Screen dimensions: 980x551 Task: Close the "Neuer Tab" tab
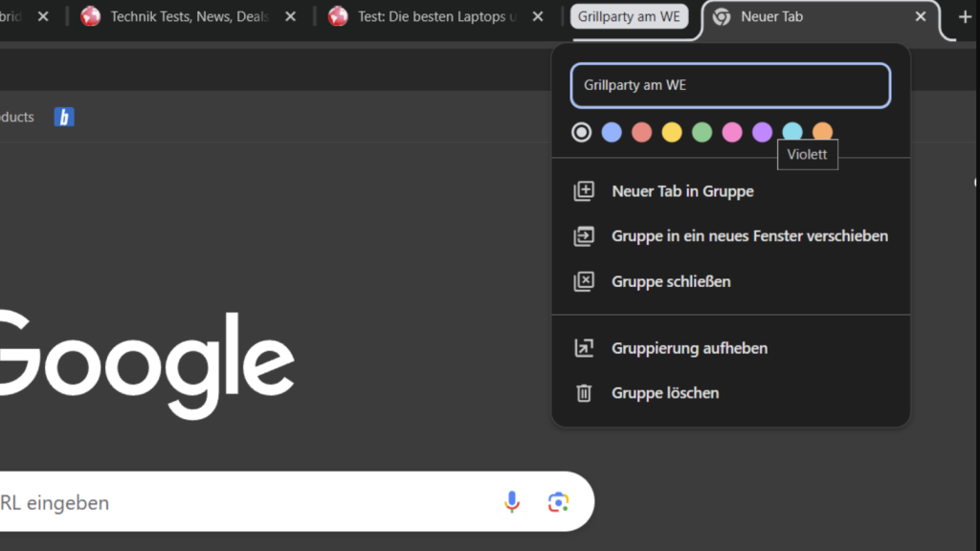point(921,17)
